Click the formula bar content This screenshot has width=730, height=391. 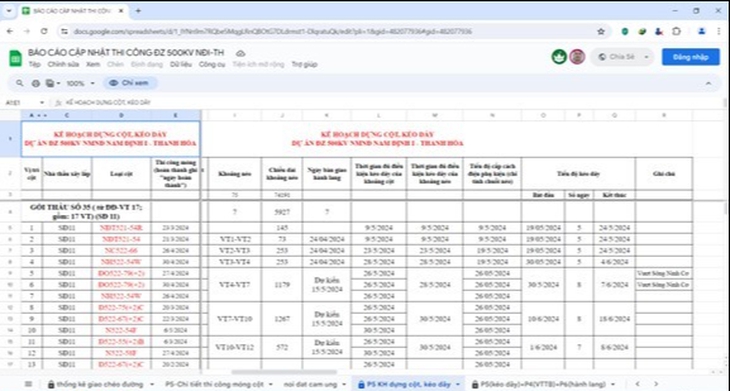(x=108, y=102)
